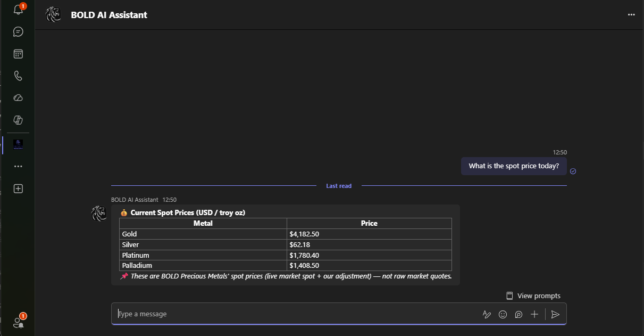Click the $4,182.50 price cell
Image resolution: width=644 pixels, height=336 pixels.
click(x=304, y=234)
